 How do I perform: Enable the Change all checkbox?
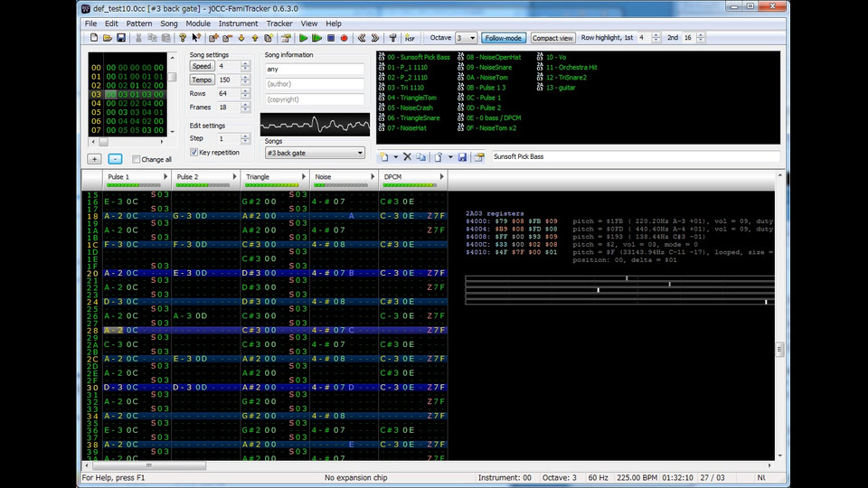(136, 159)
